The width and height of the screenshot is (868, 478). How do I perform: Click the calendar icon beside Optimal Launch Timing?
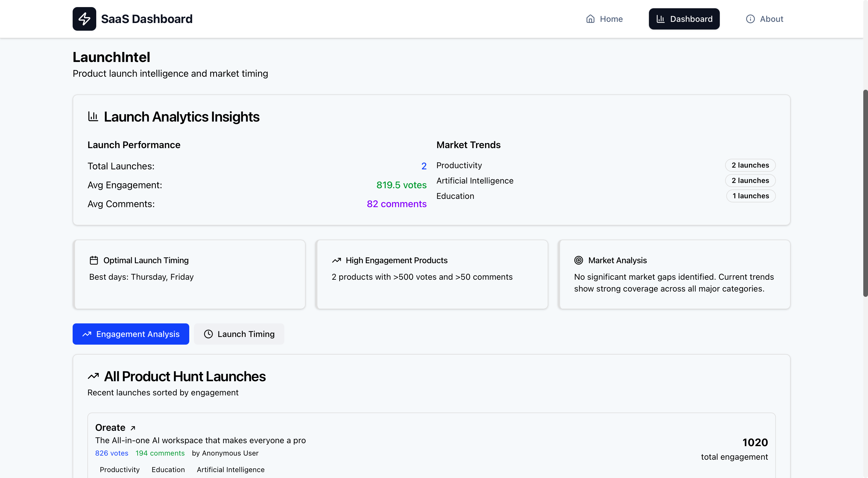(x=94, y=260)
